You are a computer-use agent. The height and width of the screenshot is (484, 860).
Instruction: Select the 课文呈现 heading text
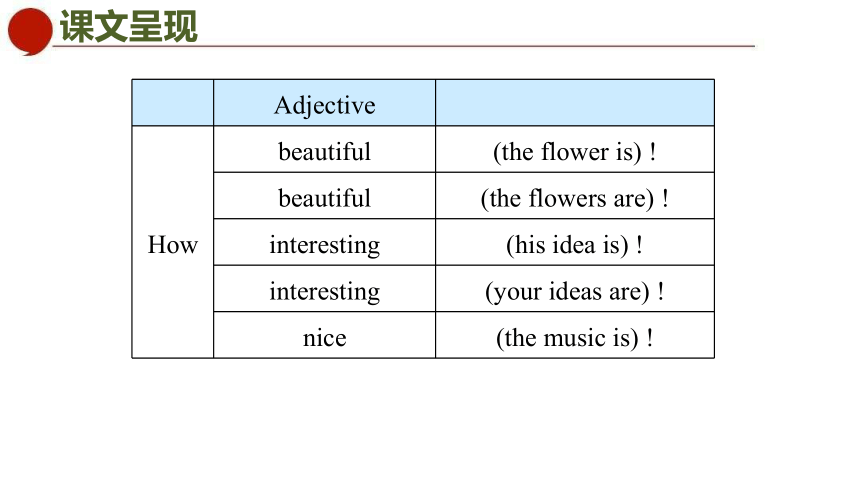(128, 26)
